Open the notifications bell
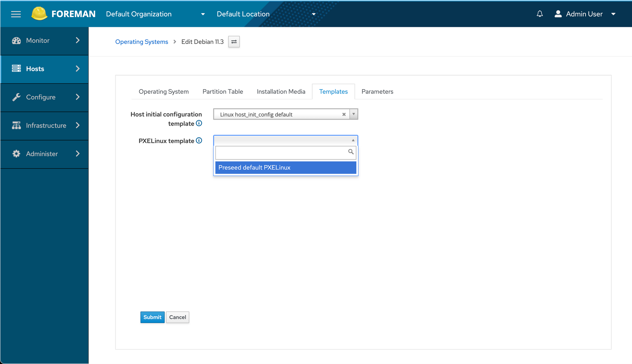Screen dimensions: 632x364 (x=540, y=14)
